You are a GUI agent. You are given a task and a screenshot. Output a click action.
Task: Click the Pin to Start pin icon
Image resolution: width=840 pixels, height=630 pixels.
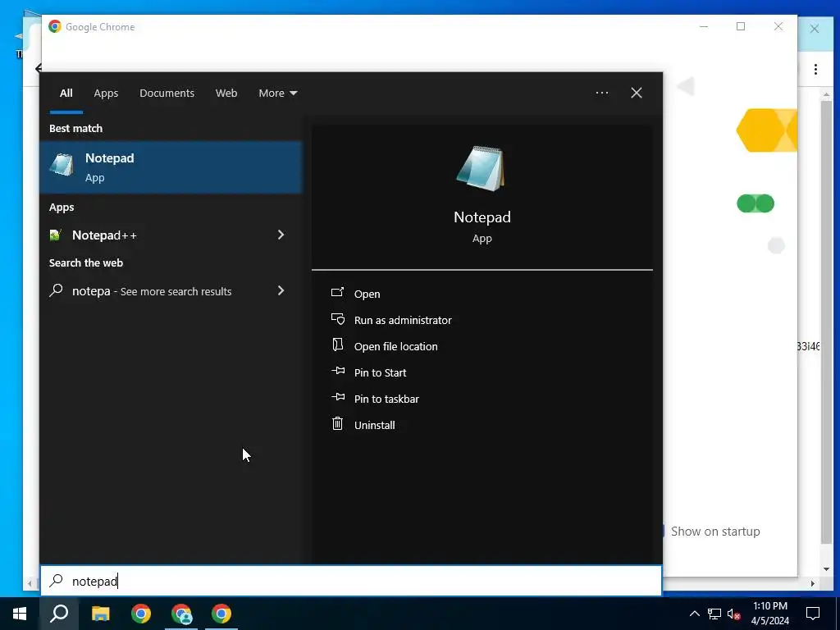(x=337, y=371)
